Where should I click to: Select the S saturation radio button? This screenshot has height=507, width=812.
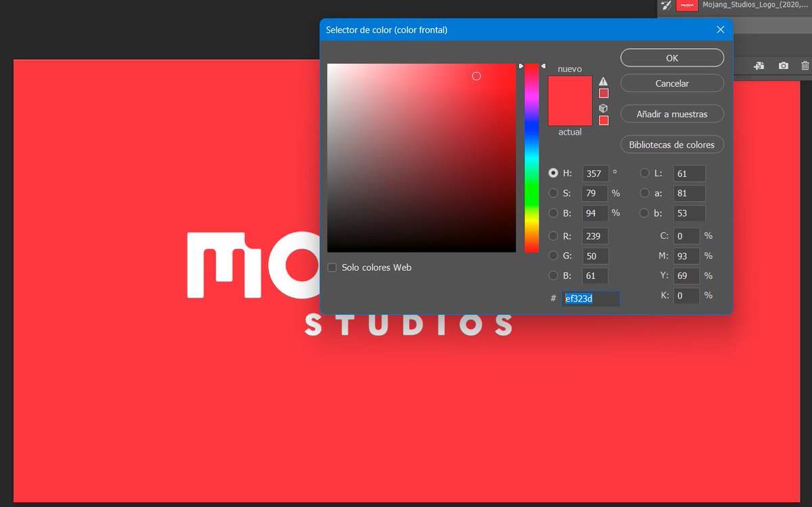[554, 193]
